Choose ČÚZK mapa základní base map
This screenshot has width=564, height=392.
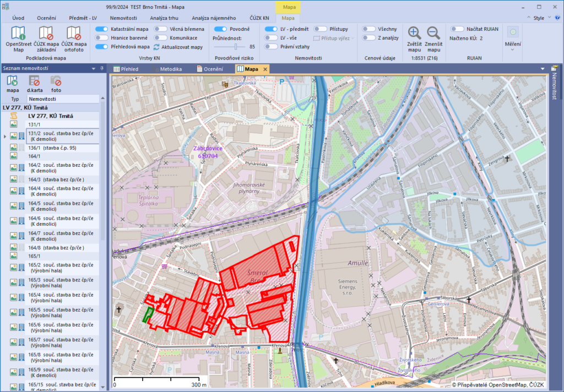46,39
